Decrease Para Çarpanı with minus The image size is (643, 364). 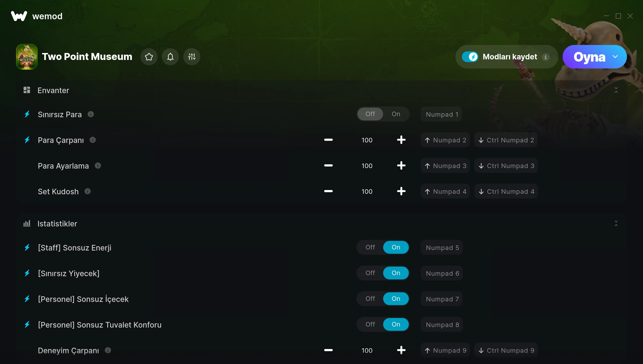(328, 140)
